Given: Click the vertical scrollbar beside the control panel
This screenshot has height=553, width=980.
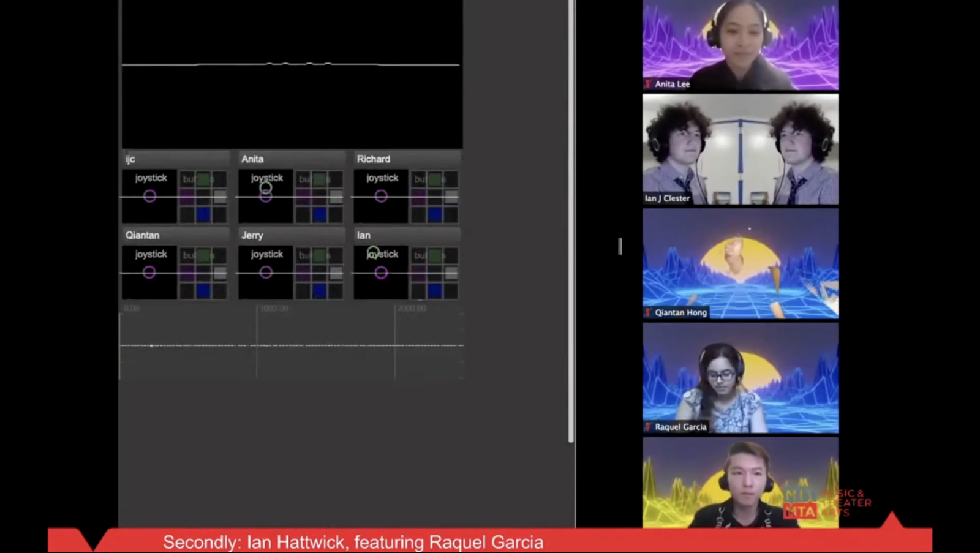Looking at the screenshot, I should [x=571, y=220].
